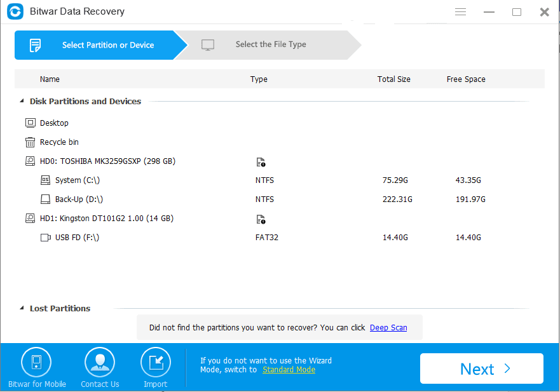The image size is (560, 392).
Task: Click the 43.35G free space value
Action: click(x=468, y=180)
